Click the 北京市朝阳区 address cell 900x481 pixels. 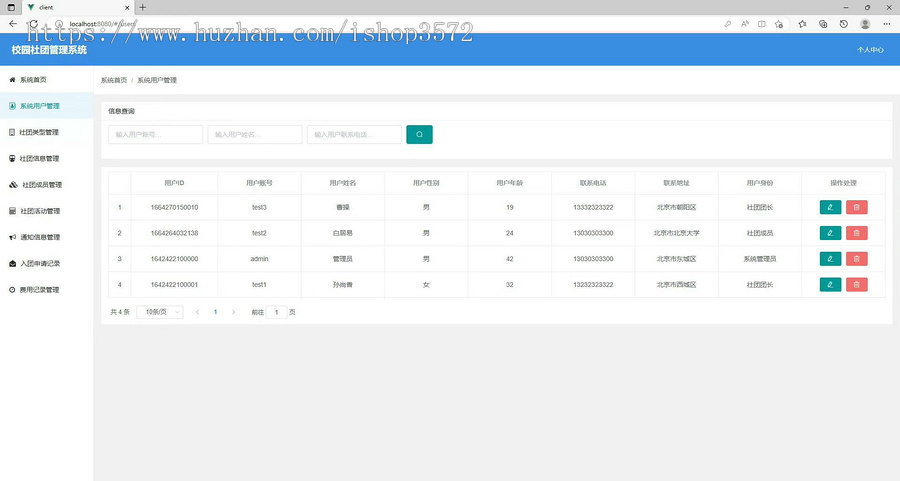(676, 207)
